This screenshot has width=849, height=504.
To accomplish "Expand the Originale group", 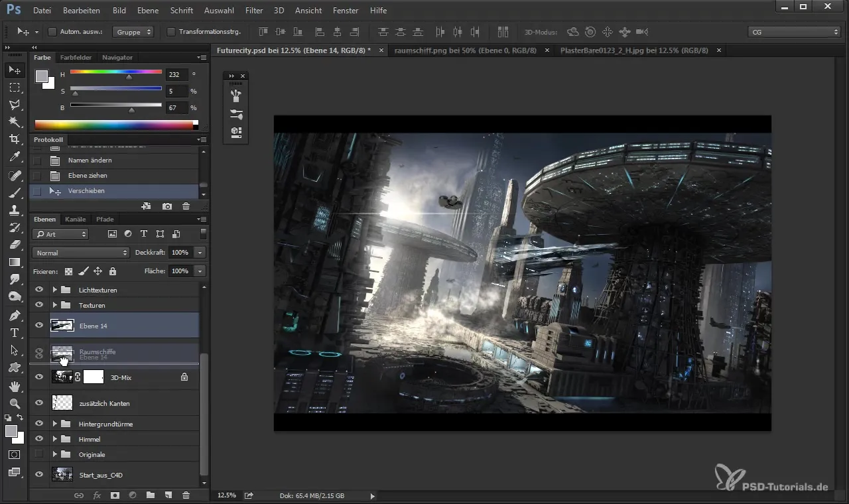I will tap(55, 454).
